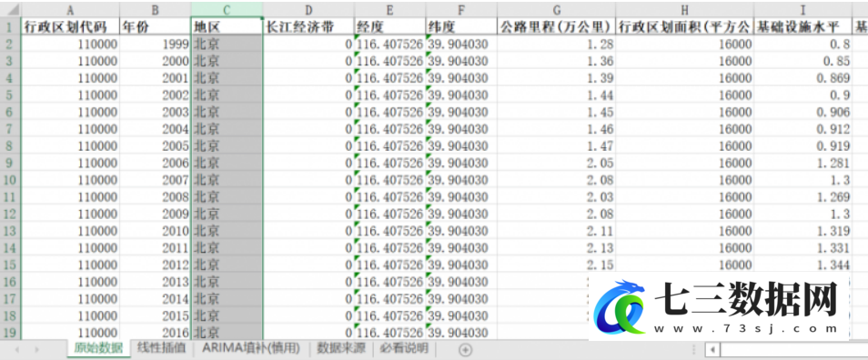
Task: Click the infrastructure value 0.919
Action: point(802,146)
